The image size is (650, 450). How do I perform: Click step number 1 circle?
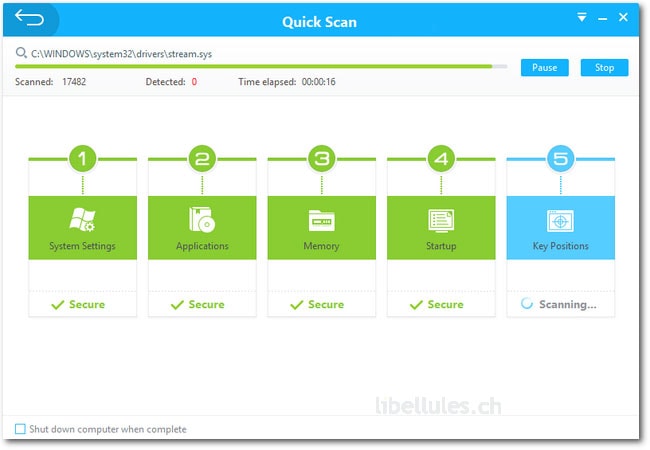82,159
